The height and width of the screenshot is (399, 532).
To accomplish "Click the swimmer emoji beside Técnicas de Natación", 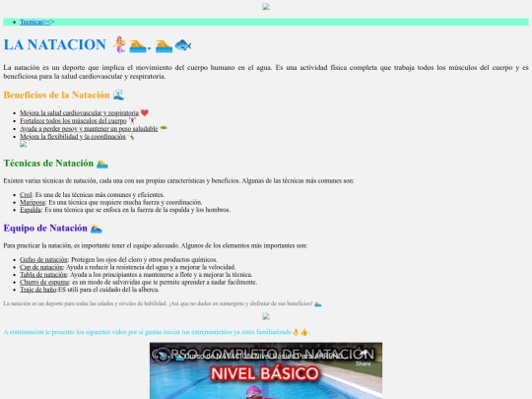I will (x=102, y=164).
